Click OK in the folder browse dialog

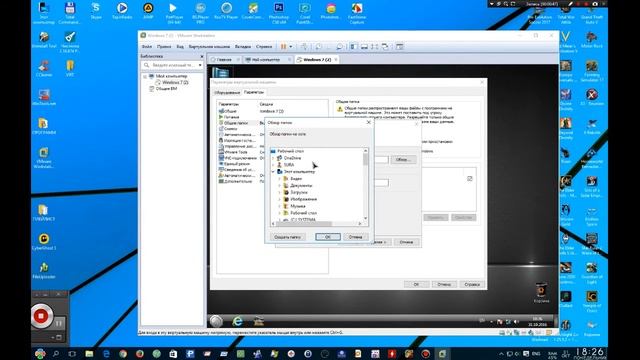pos(328,237)
